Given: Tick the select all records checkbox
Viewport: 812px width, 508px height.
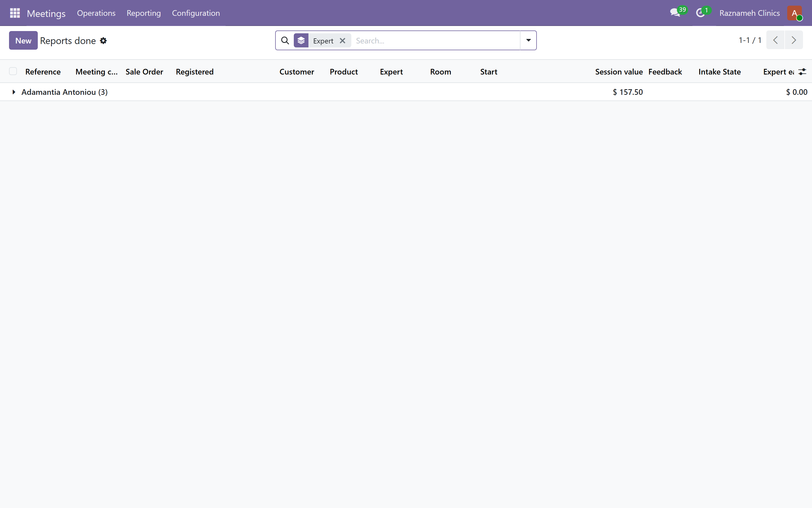Looking at the screenshot, I should pos(13,71).
